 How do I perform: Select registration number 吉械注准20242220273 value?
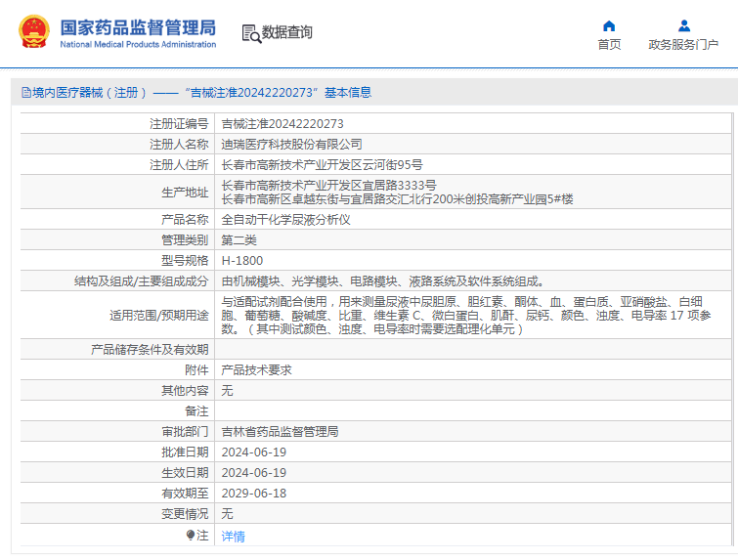click(x=282, y=124)
